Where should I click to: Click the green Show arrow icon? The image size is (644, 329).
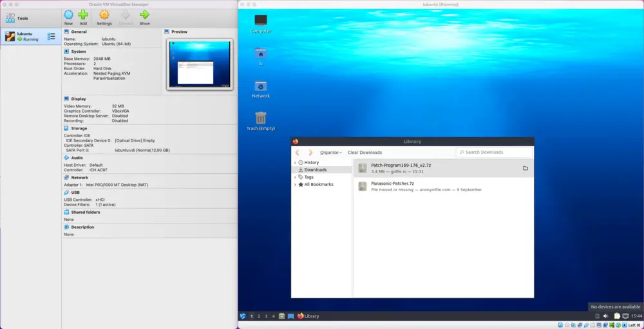click(144, 15)
